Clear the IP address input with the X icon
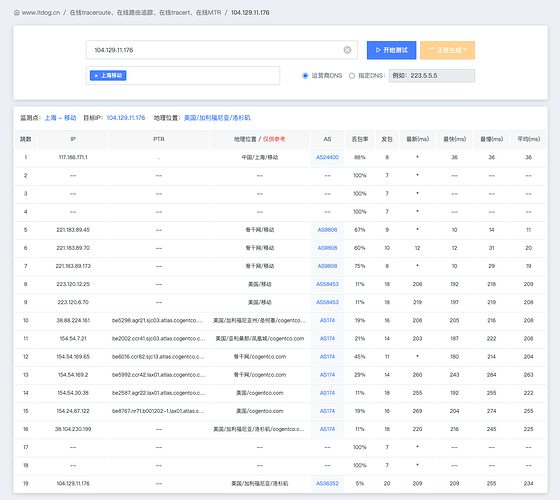The height and width of the screenshot is (500, 560). (347, 50)
